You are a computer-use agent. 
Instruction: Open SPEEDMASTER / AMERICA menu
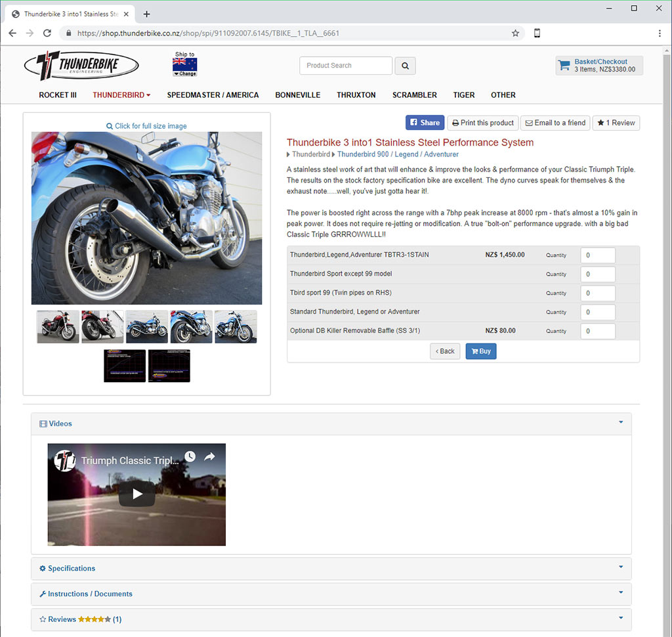[213, 95]
